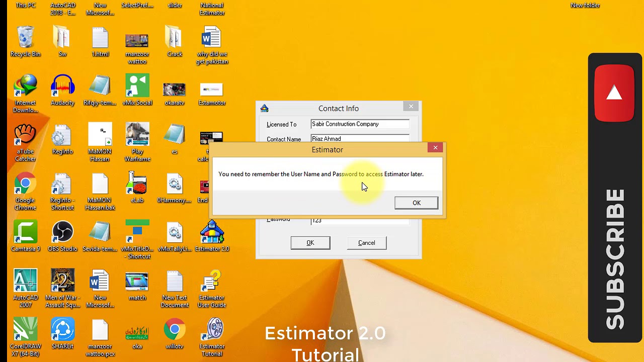Select the Reginfo - Shortcut icon
Viewport: 644px width, 362px height.
pos(62,184)
